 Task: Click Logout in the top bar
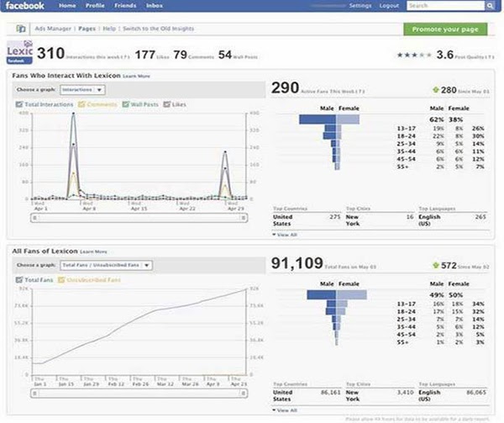tap(389, 6)
